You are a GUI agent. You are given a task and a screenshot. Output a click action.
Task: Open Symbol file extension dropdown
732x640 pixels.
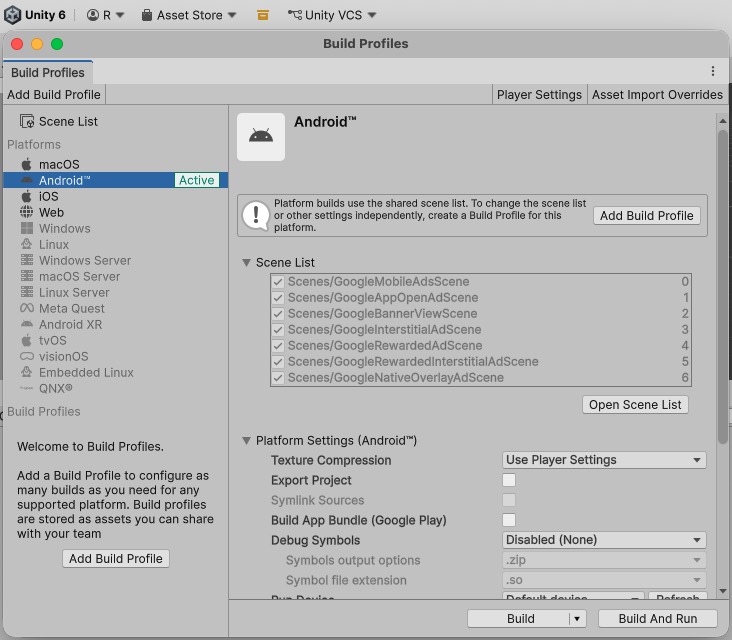[604, 580]
